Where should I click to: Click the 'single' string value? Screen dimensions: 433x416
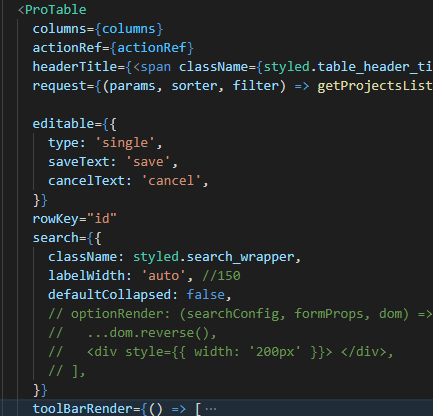click(x=125, y=143)
